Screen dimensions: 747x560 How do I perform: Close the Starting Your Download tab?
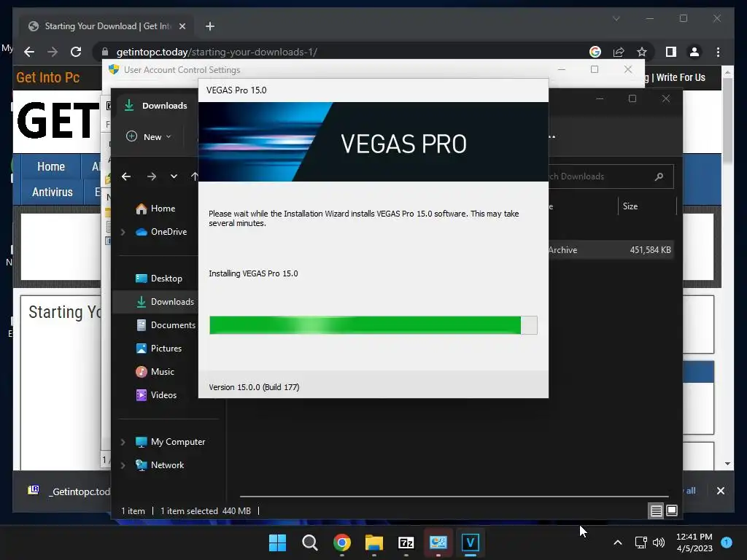[x=182, y=26]
